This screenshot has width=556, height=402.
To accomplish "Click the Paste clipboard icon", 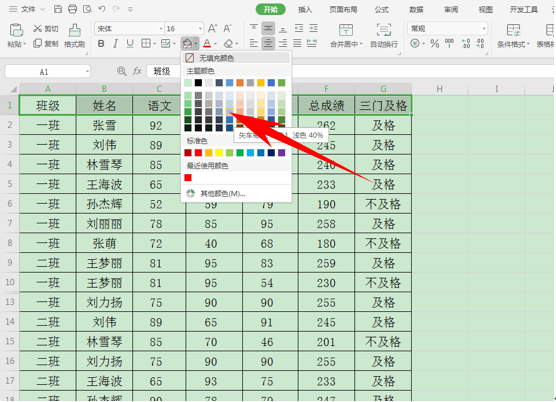I will coord(16,30).
